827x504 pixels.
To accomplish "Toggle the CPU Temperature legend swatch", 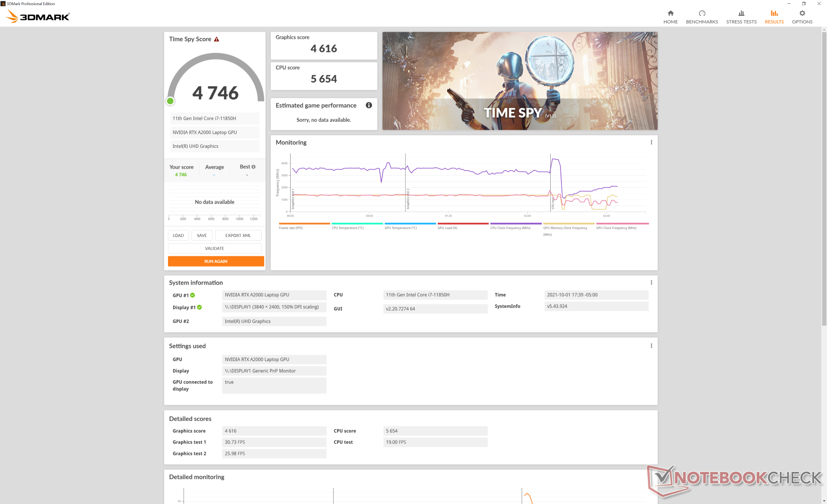I will [357, 224].
